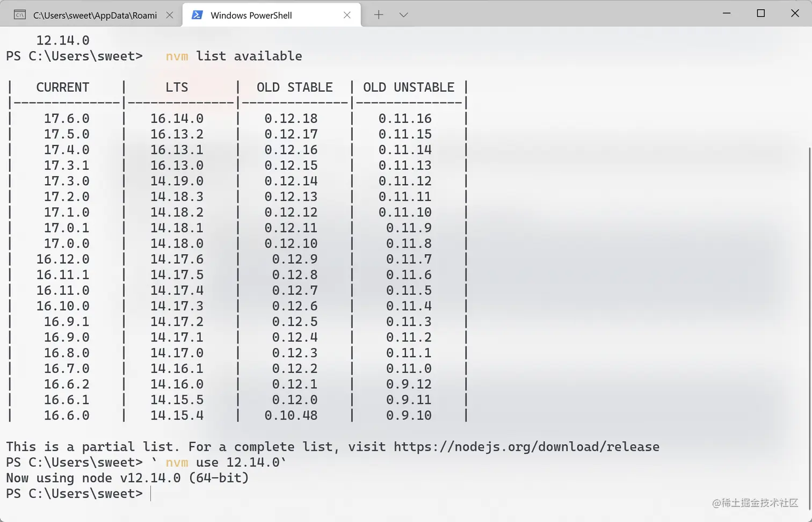Click 'Now using node v12.14.0 (64-bit)' line
The width and height of the screenshot is (812, 522).
click(x=127, y=478)
